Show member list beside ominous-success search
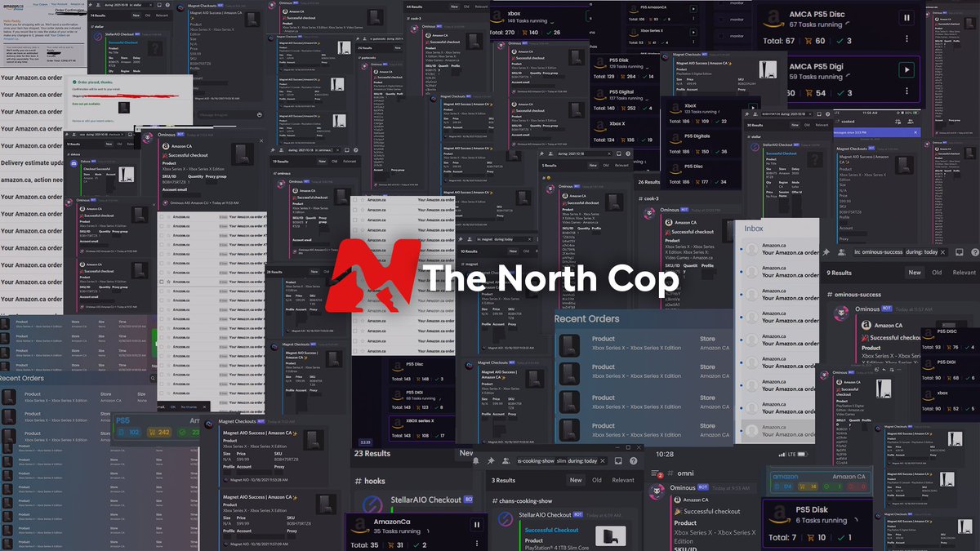 (844, 252)
